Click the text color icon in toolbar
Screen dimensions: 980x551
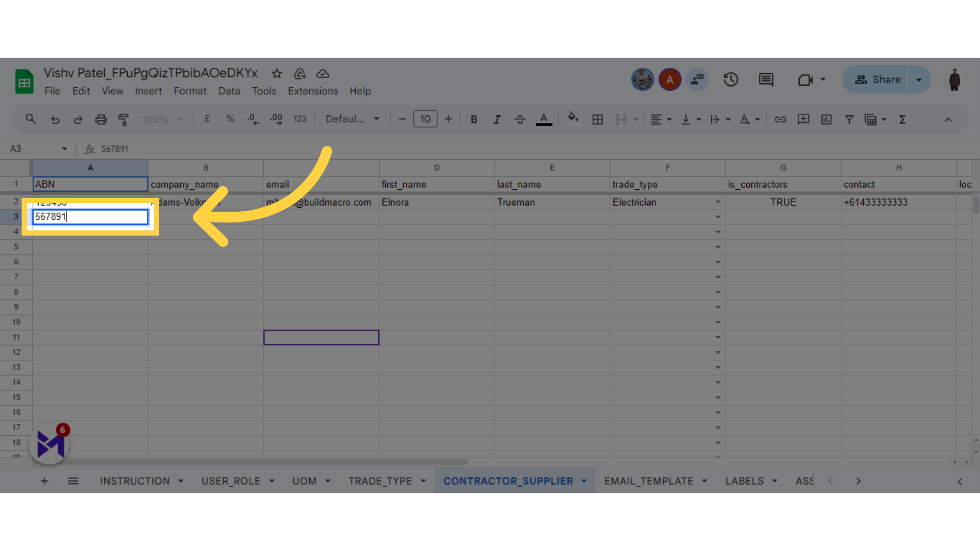(x=544, y=119)
